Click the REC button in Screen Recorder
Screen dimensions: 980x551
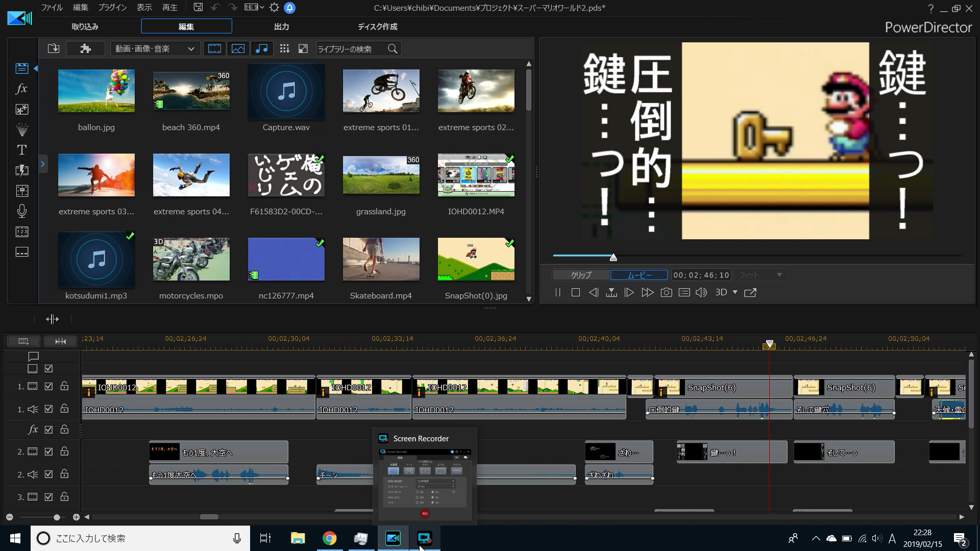[x=425, y=514]
